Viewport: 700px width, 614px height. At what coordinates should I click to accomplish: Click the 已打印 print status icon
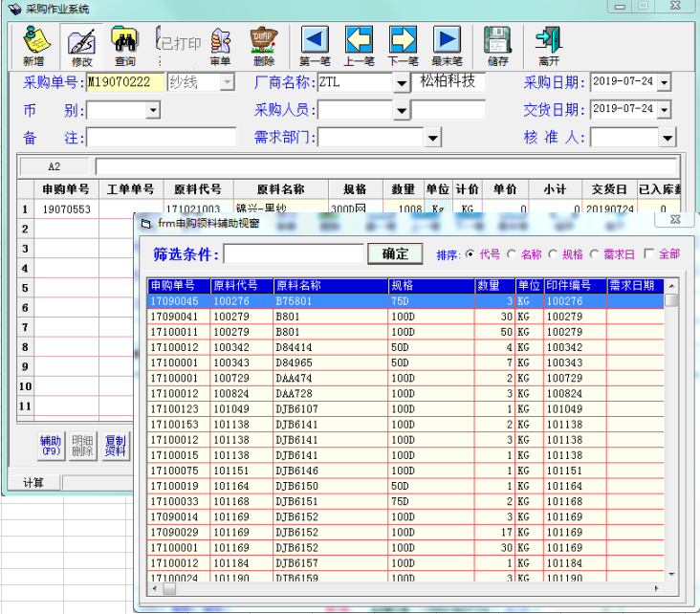point(179,44)
